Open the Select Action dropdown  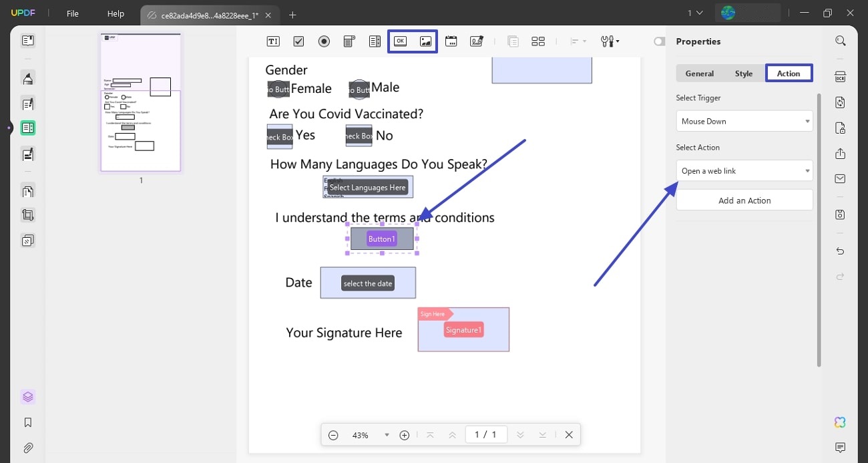click(x=744, y=170)
